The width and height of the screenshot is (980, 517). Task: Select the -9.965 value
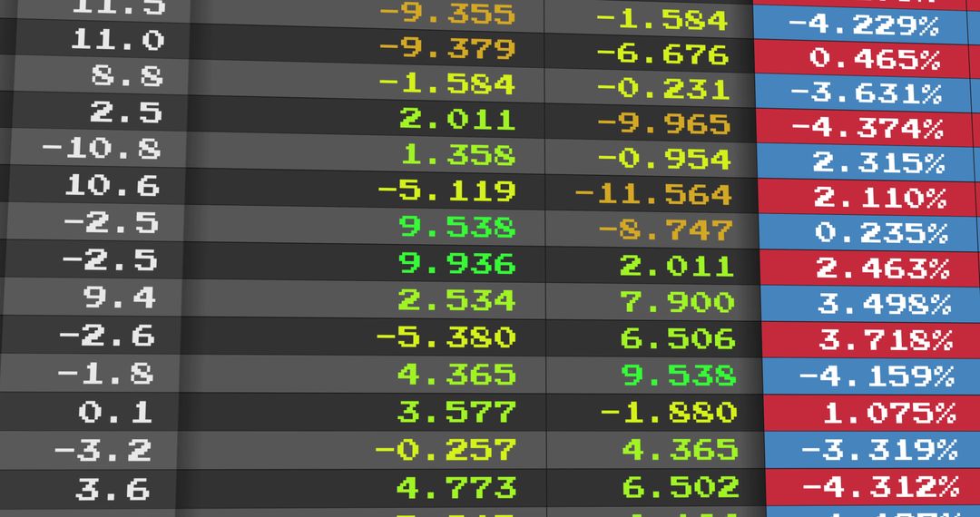coord(663,124)
